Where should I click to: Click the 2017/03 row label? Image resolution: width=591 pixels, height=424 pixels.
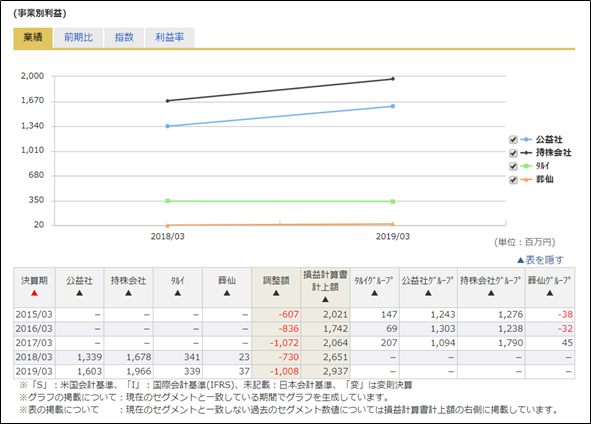(x=34, y=343)
